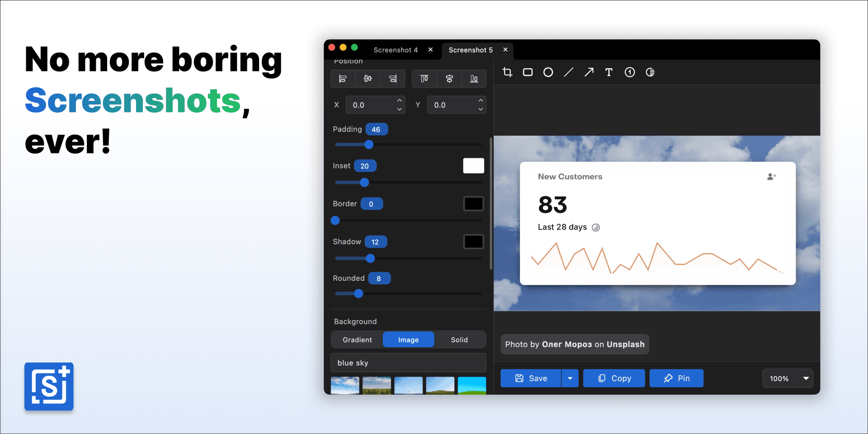Image resolution: width=868 pixels, height=434 pixels.
Task: Click the Border value badge 0
Action: 372,204
